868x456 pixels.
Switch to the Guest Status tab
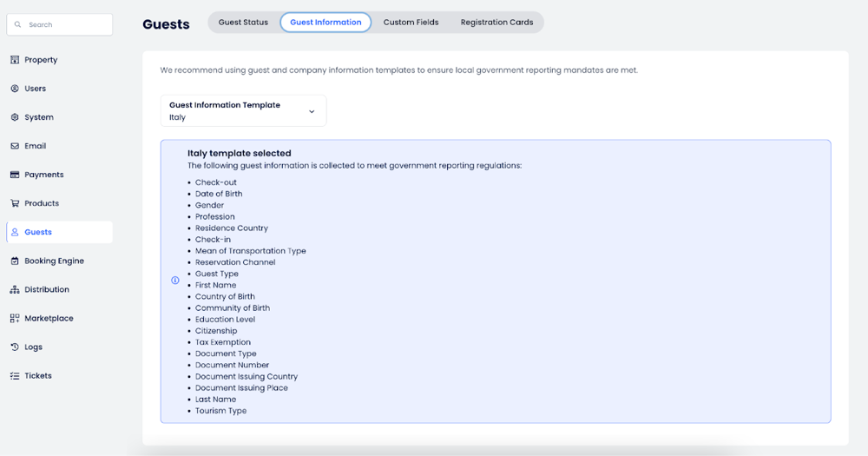(243, 23)
